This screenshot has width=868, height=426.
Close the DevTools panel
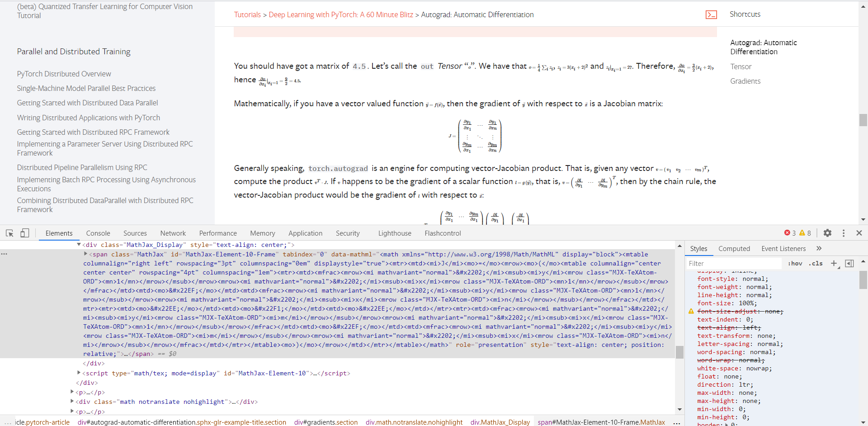(x=859, y=233)
